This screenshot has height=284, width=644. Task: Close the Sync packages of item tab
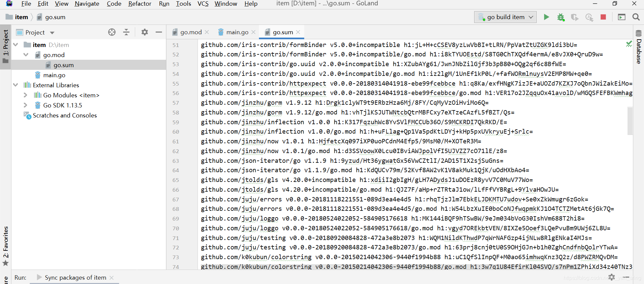112,278
